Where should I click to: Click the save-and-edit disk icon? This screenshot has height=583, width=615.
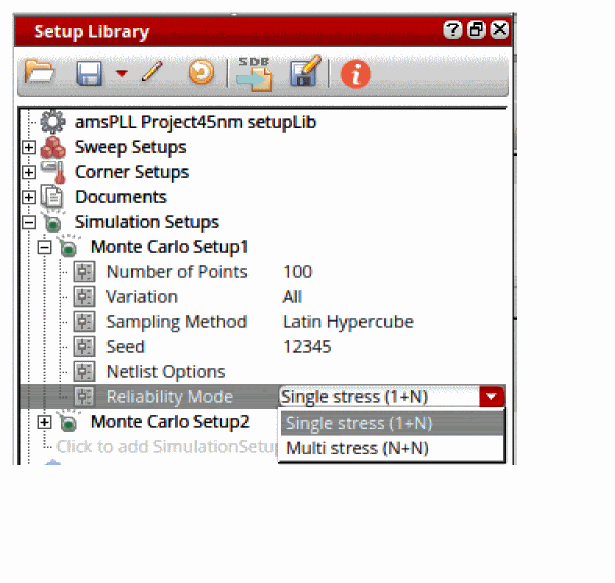[306, 71]
